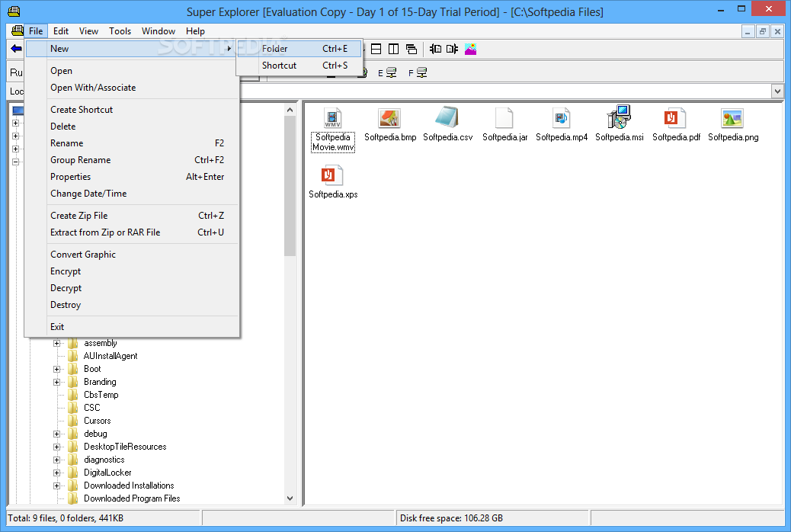Click the blue Back arrow icon
Screen dimensions: 791x532
[16, 49]
